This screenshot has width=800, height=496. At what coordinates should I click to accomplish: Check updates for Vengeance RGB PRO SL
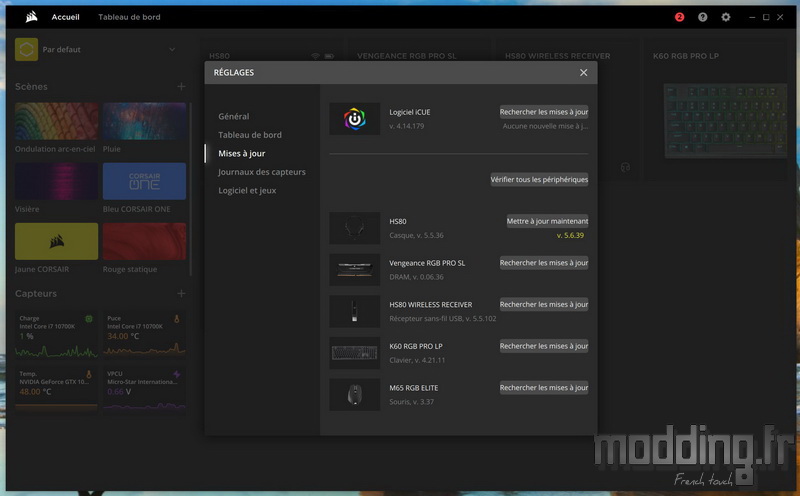click(x=544, y=263)
